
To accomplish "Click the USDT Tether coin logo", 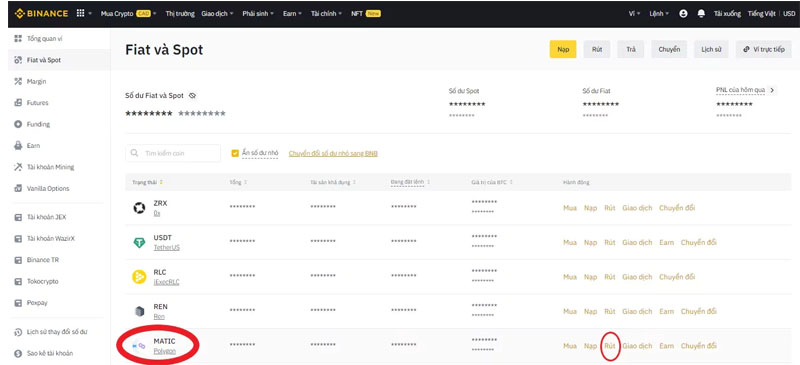I will click(x=139, y=242).
